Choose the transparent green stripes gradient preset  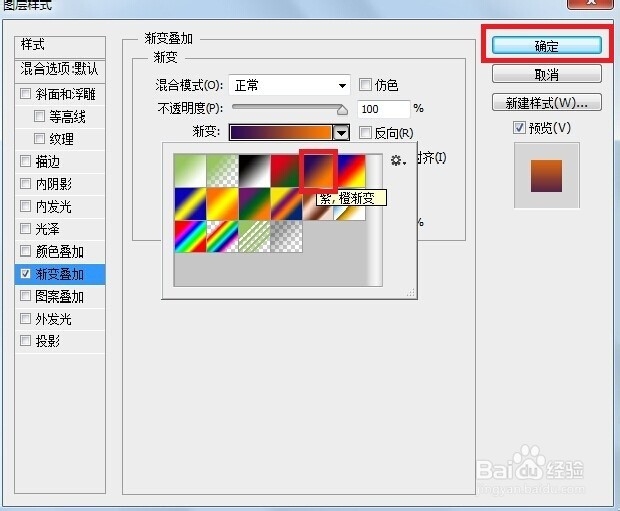coord(255,236)
